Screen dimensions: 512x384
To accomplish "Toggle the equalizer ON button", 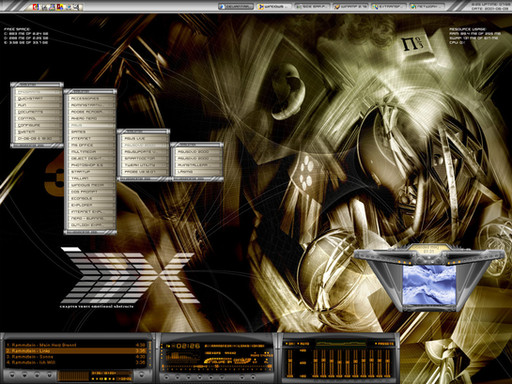I will tap(291, 344).
